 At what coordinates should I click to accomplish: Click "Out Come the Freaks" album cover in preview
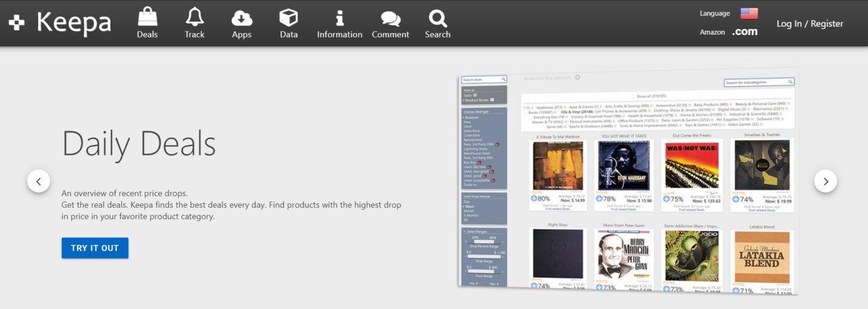click(692, 165)
